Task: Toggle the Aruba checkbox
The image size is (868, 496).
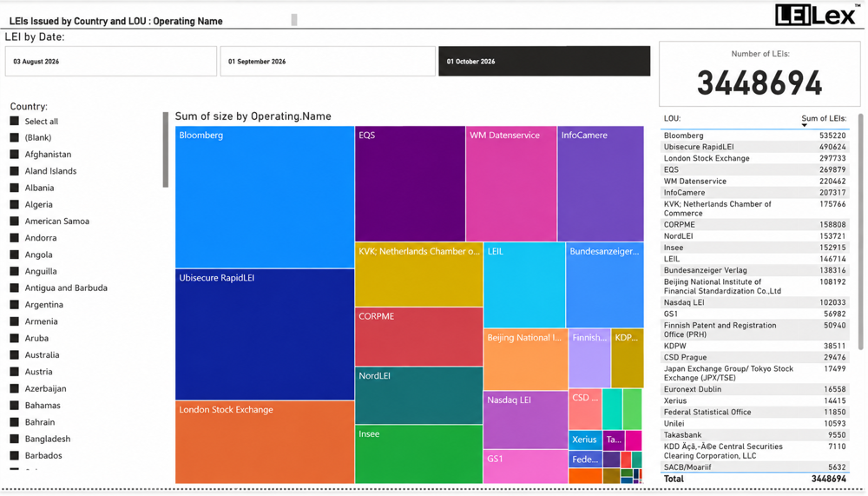Action: pyautogui.click(x=15, y=338)
